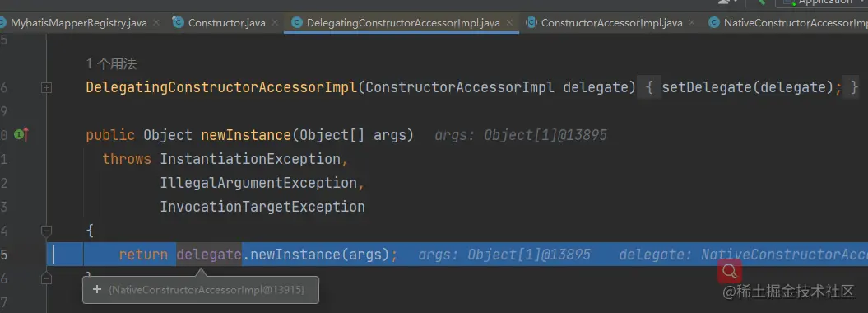
Task: Close the Constructor.java tab
Action: coord(275,23)
